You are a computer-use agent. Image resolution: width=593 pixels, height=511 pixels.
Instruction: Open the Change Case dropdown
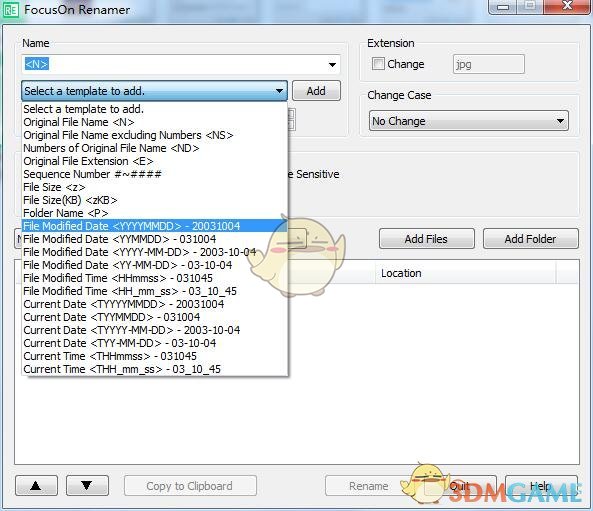[469, 121]
